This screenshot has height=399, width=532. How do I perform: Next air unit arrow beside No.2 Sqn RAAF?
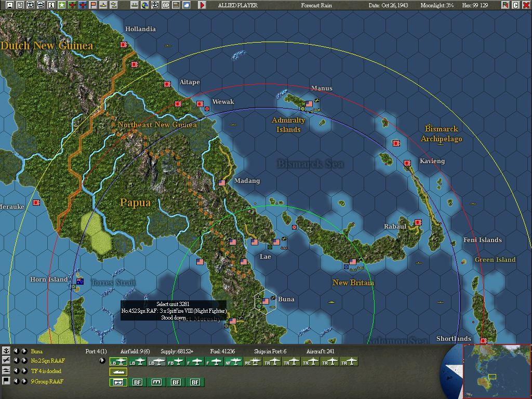tap(24, 361)
